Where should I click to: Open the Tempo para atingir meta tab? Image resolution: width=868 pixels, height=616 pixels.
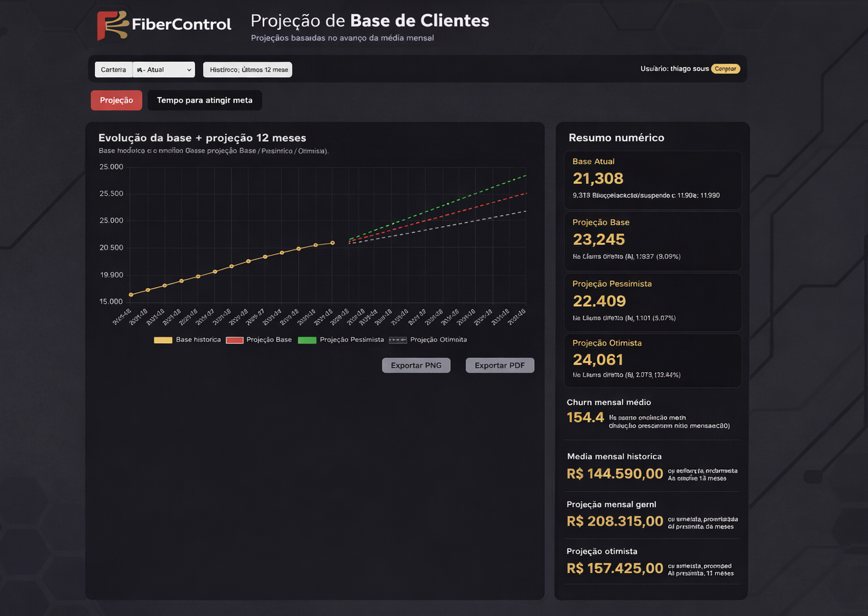pos(204,100)
